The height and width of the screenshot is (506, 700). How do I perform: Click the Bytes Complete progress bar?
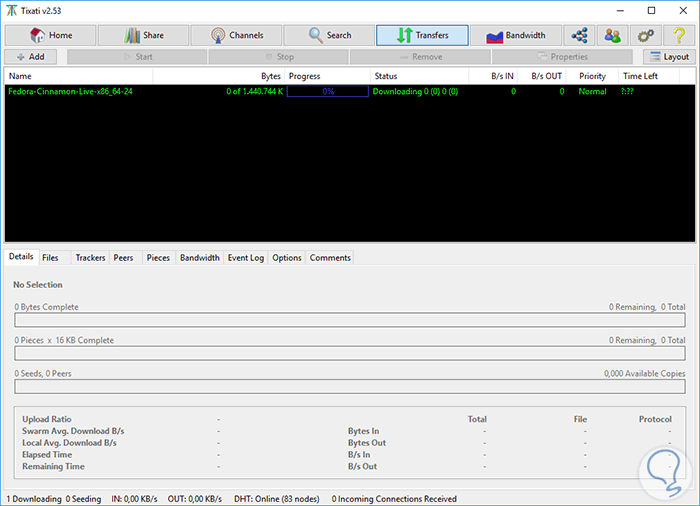(x=350, y=320)
